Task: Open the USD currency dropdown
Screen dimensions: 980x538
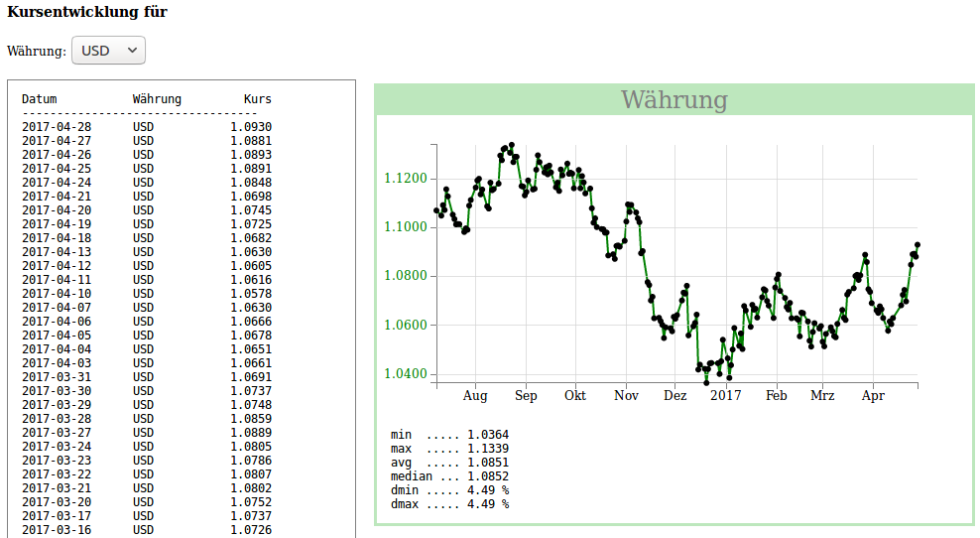Action: pyautogui.click(x=108, y=51)
